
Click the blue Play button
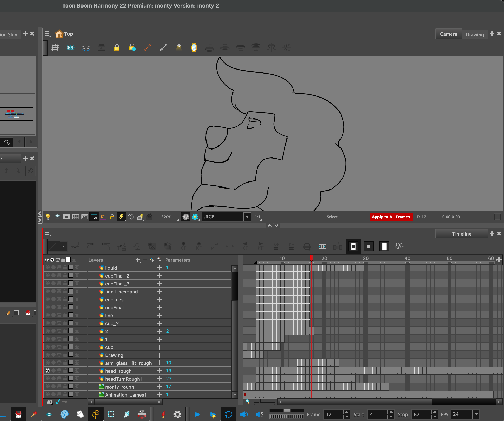[x=198, y=414]
